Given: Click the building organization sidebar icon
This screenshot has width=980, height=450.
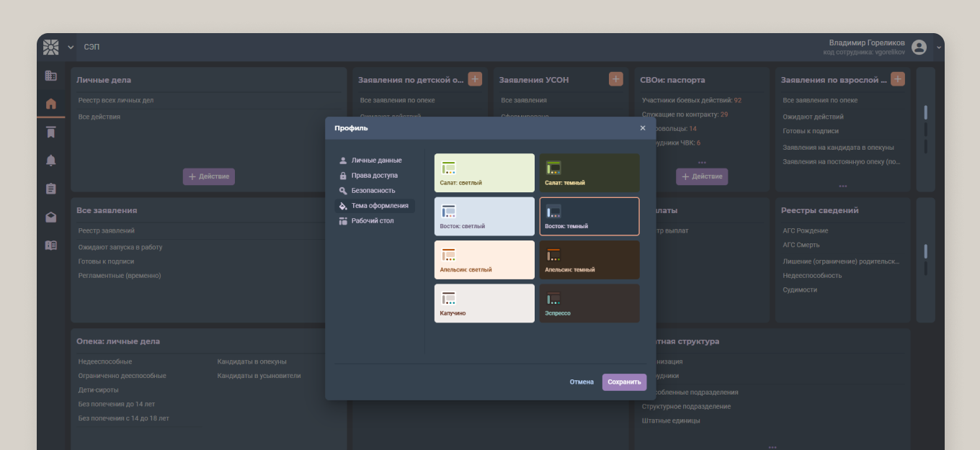Looking at the screenshot, I should [50, 76].
